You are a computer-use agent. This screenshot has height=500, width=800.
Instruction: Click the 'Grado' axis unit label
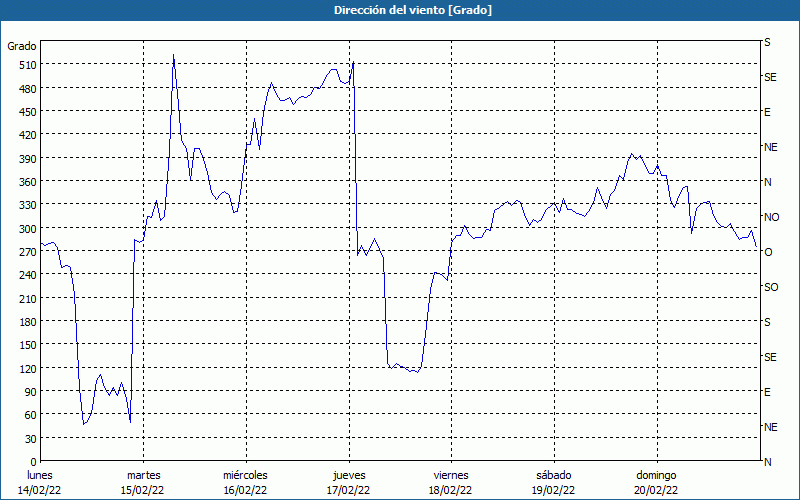pyautogui.click(x=22, y=46)
